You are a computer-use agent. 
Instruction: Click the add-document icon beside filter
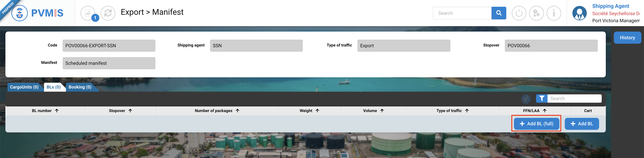click(526, 99)
